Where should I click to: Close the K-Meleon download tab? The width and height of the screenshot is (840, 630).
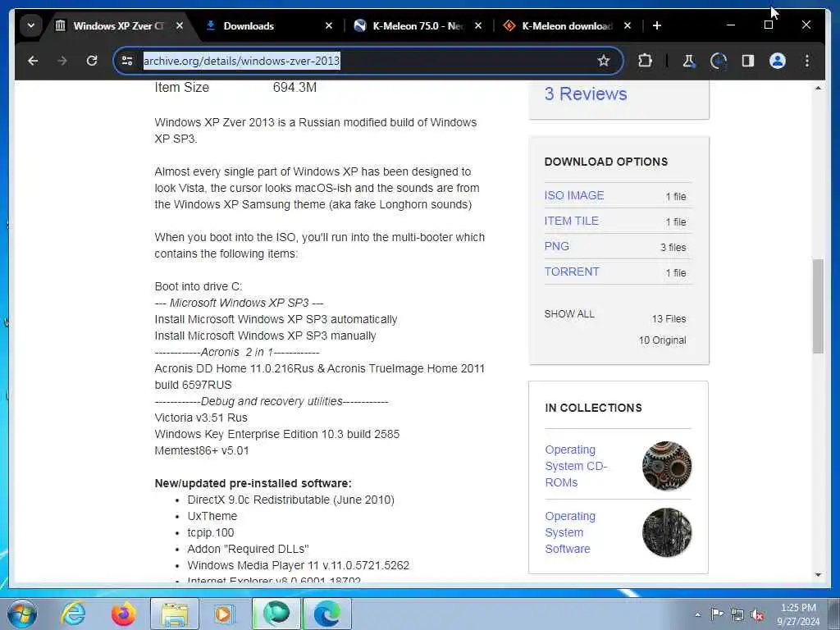pyautogui.click(x=628, y=25)
